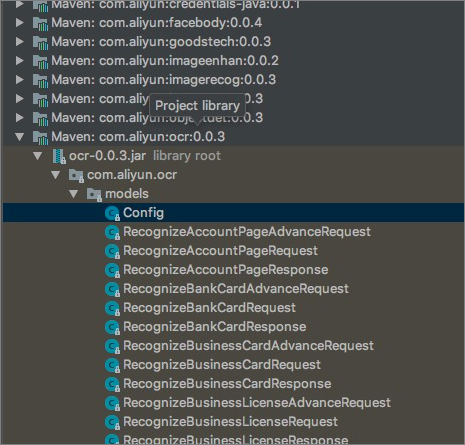
Task: Click class icon of RecognizeAccountPageAdvanceRequest
Action: pos(112,232)
